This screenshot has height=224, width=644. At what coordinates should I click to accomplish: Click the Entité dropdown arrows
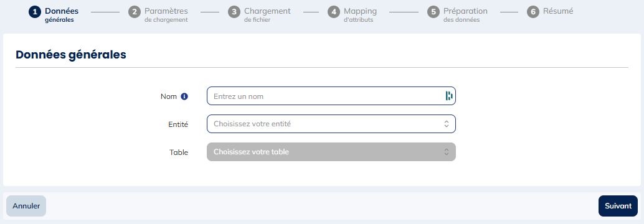point(447,124)
